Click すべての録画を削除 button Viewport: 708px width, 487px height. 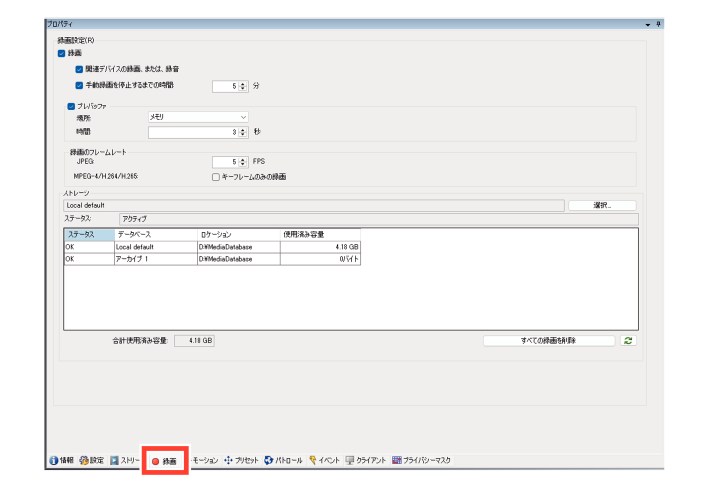pos(549,341)
